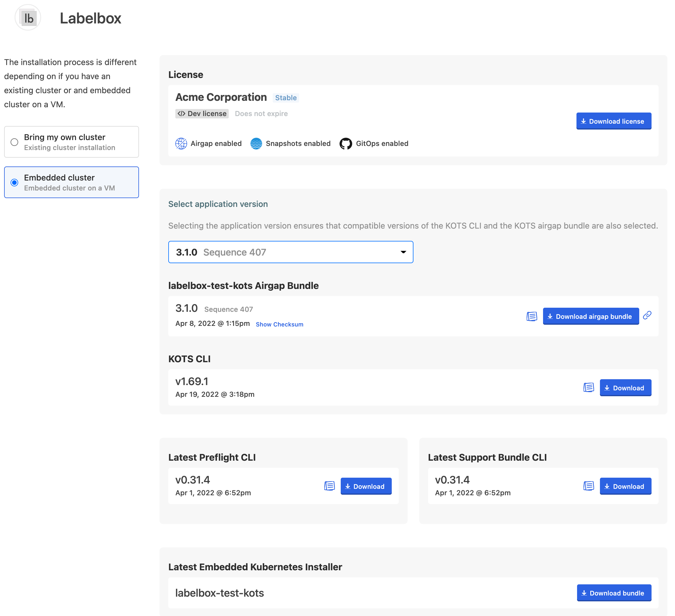Click the Dev license tag
The width and height of the screenshot is (675, 616).
pos(202,114)
